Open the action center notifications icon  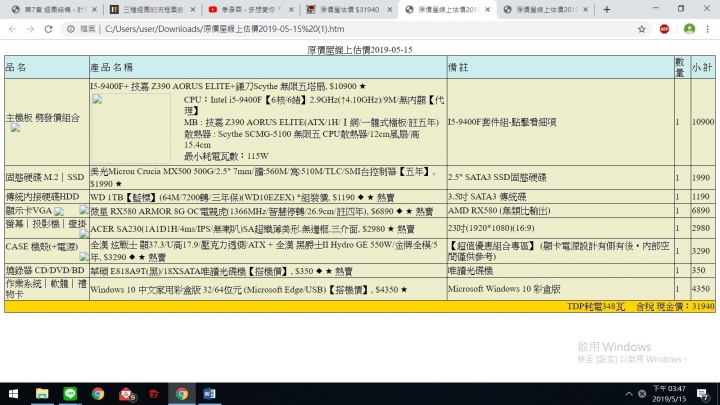coord(703,394)
